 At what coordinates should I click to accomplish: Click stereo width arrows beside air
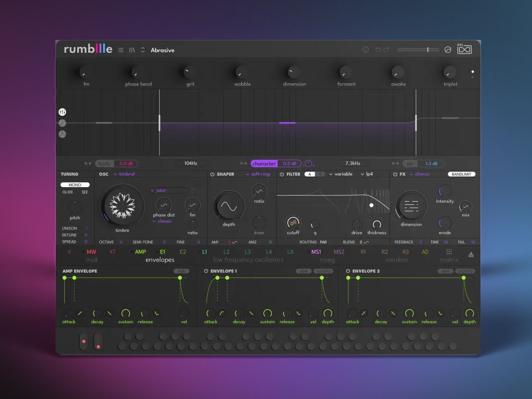pyautogui.click(x=395, y=164)
